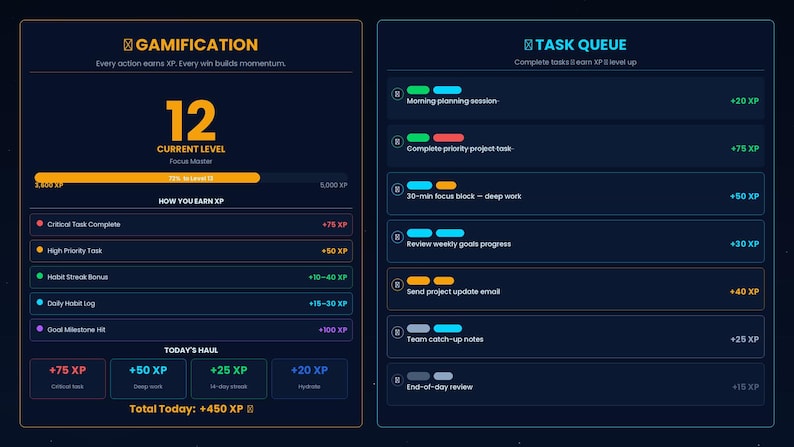Open the Daily Habit Log XP row
This screenshot has height=447, width=794.
pos(191,303)
